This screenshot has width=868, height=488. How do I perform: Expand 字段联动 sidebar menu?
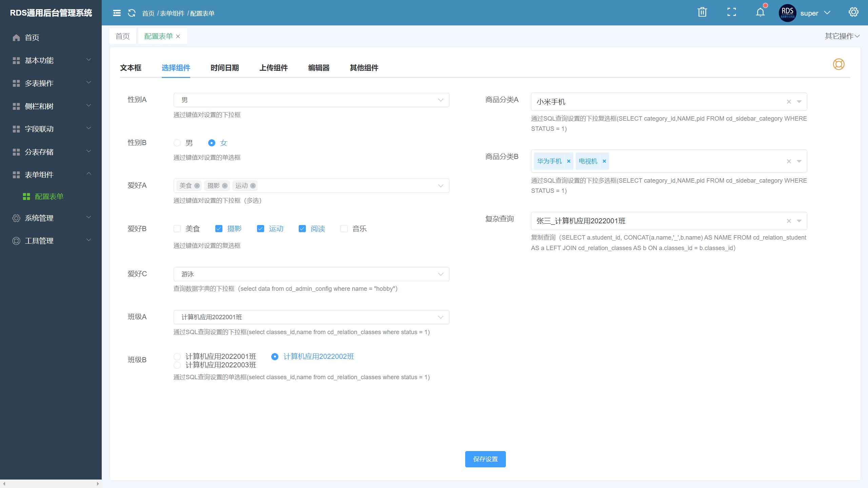(51, 129)
